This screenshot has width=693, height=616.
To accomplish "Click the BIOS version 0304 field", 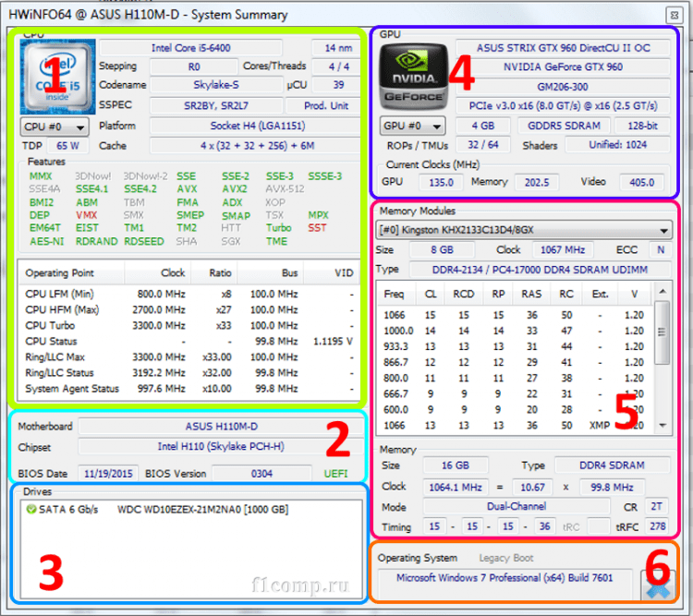I will (261, 474).
